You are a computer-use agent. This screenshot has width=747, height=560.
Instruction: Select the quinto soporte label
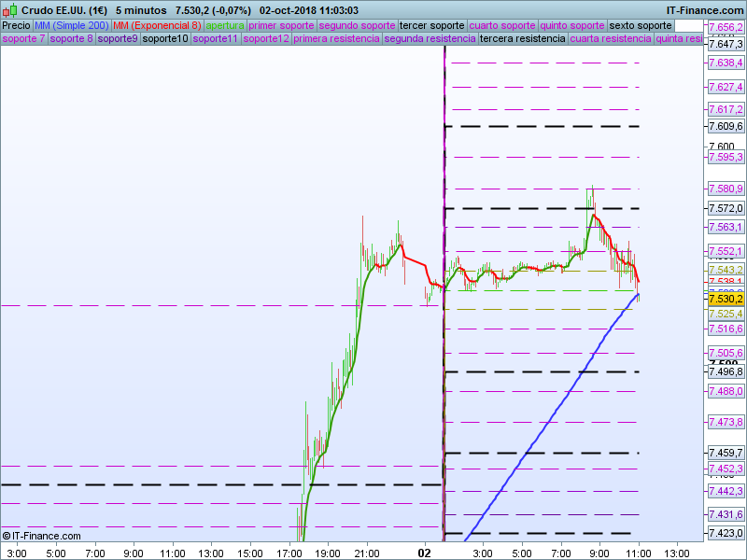(x=572, y=26)
